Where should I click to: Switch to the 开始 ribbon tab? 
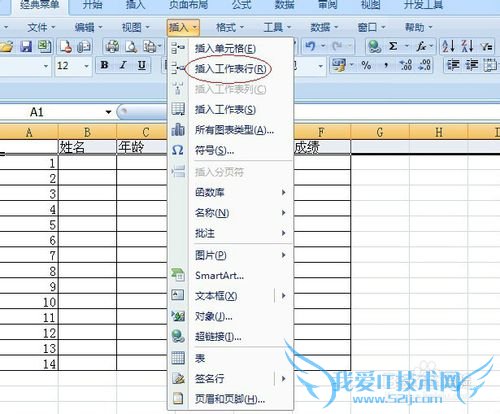[92, 5]
